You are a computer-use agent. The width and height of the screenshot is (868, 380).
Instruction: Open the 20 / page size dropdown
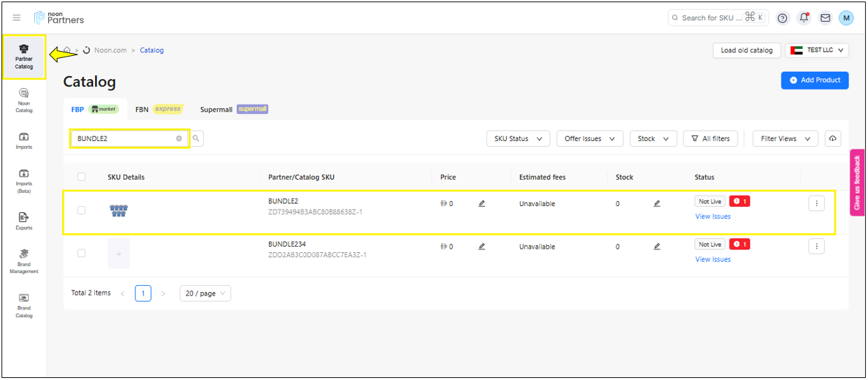pyautogui.click(x=205, y=293)
